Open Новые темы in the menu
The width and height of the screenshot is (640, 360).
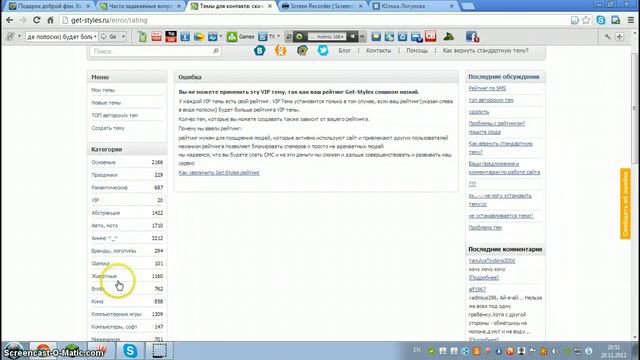[106, 102]
